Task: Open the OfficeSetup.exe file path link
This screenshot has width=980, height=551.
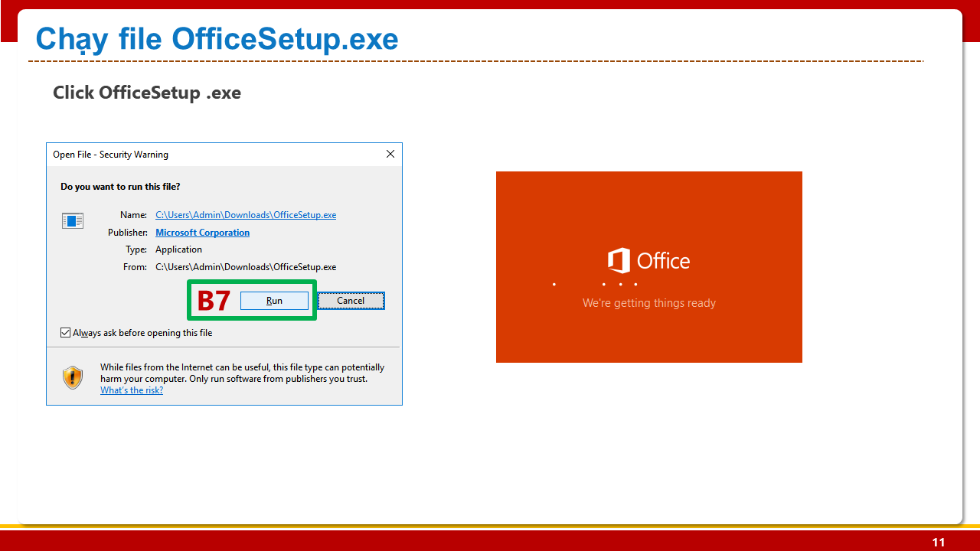Action: 246,215
